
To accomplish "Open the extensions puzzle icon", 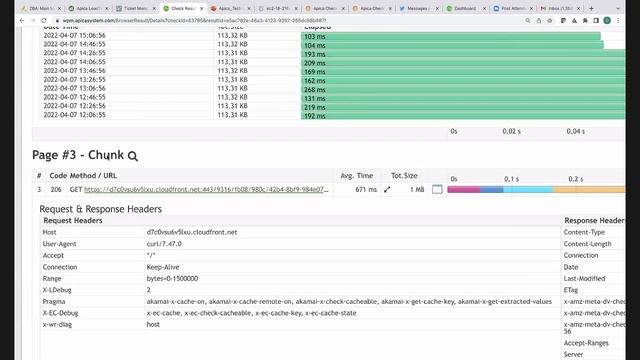I will tap(585, 20).
